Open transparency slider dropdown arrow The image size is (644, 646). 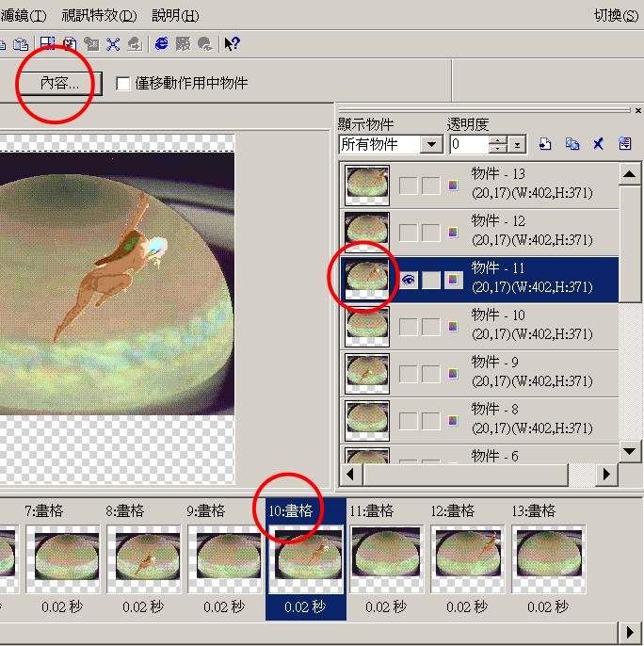[x=517, y=145]
